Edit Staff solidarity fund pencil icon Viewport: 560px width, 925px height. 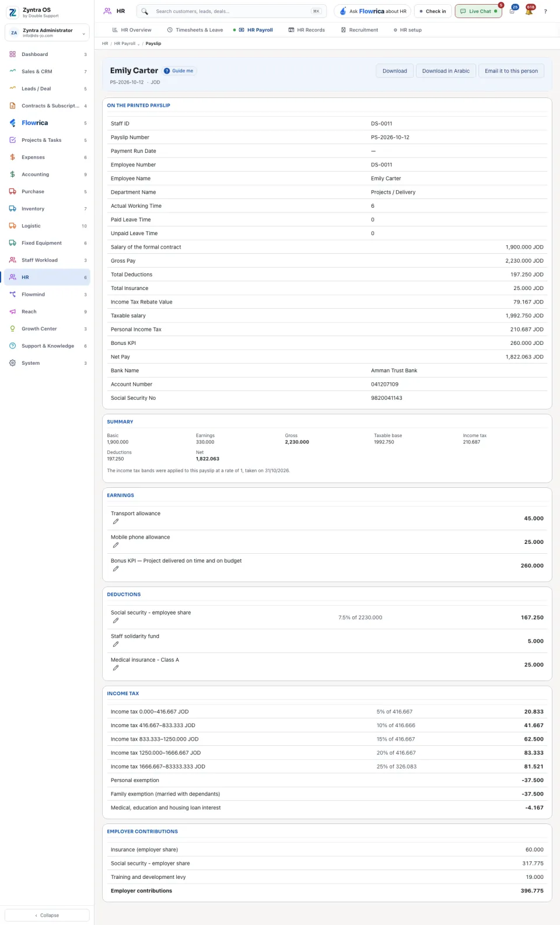click(116, 644)
